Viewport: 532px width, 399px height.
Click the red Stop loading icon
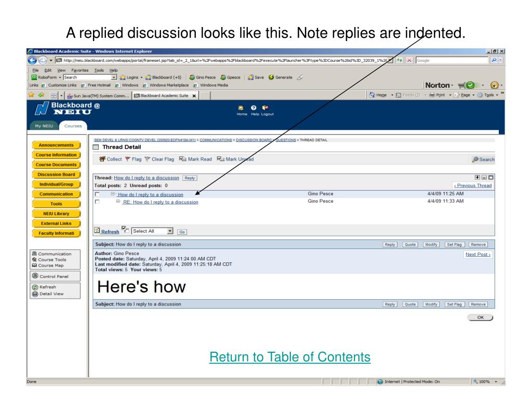tap(409, 60)
